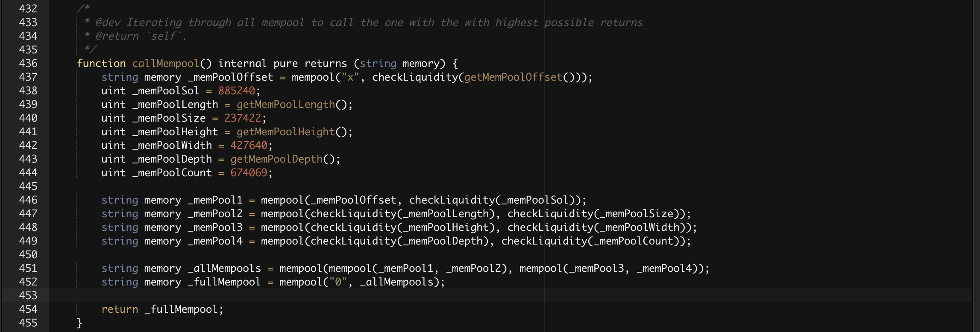Click the getMemPoolHeight() function call

coord(294,132)
